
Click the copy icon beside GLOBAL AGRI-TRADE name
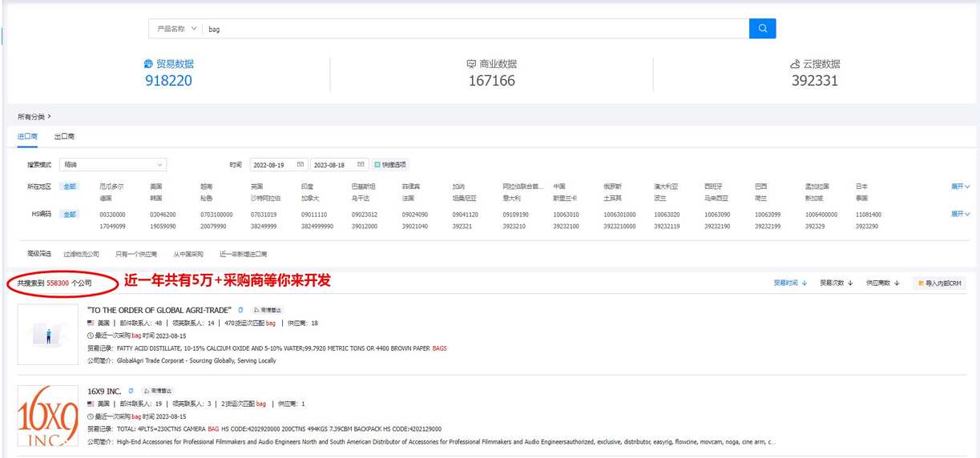[x=240, y=310]
